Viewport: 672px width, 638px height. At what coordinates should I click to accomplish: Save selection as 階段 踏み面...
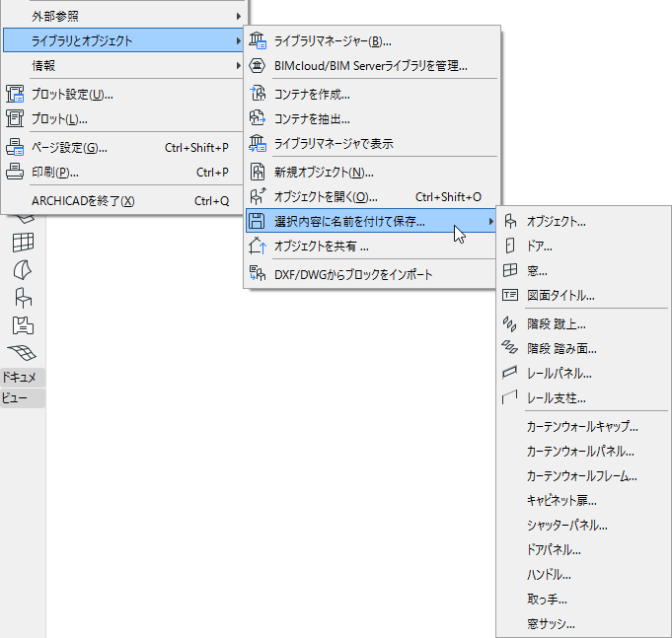[584, 349]
